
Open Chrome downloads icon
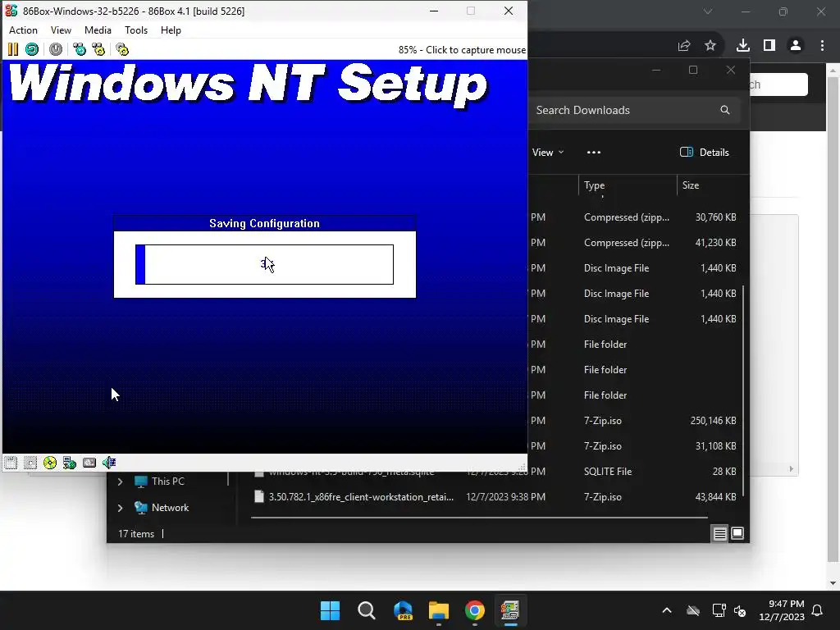743,46
